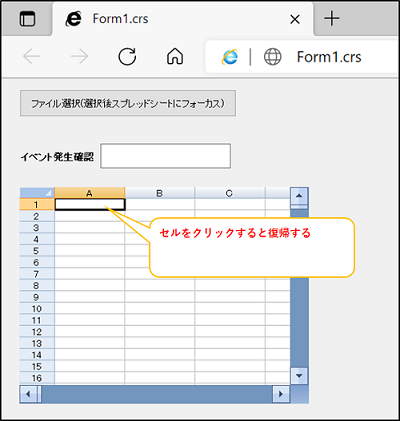Select the spreadsheet's select-all corner cell
Image resolution: width=400 pixels, height=421 pixels.
[37, 193]
